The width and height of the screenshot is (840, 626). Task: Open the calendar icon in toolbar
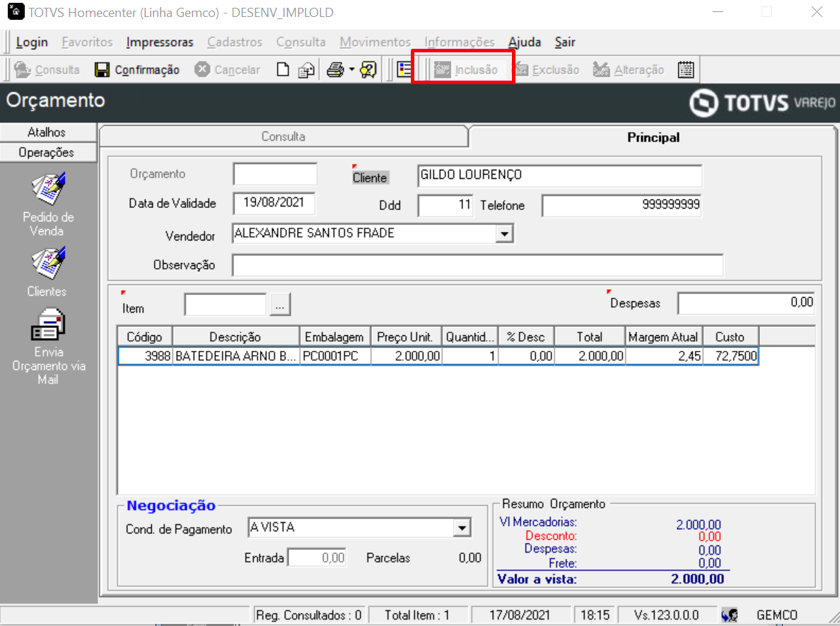click(686, 70)
